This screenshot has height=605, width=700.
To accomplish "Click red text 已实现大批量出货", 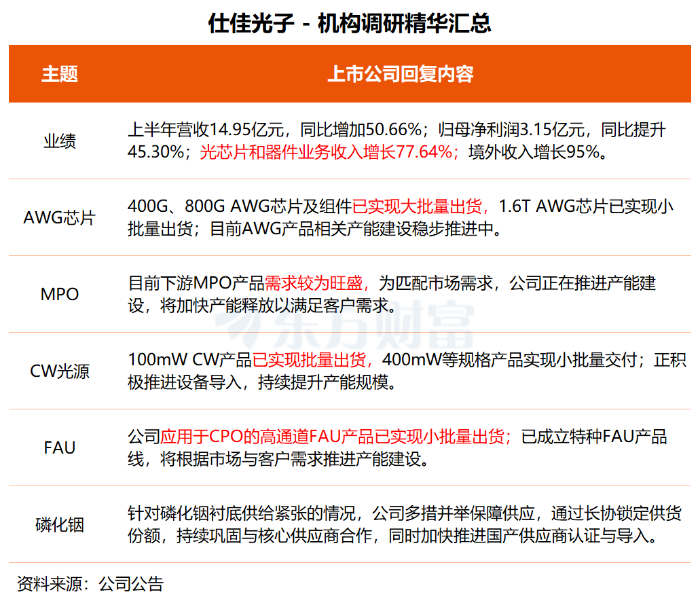I will coord(417,206).
